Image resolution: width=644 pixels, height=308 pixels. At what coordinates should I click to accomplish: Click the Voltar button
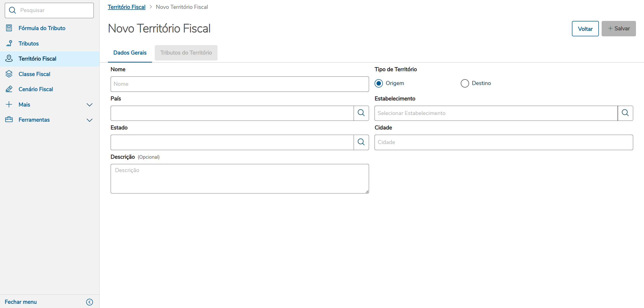[585, 29]
